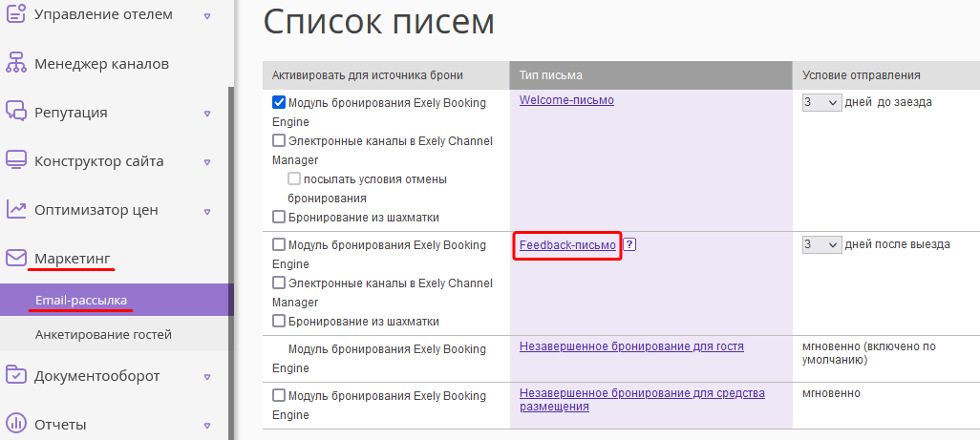Click the document flow folder icon
The height and width of the screenshot is (440, 980).
[16, 376]
